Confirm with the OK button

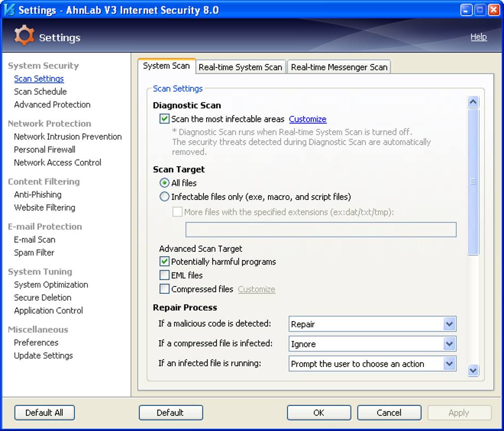(x=319, y=413)
